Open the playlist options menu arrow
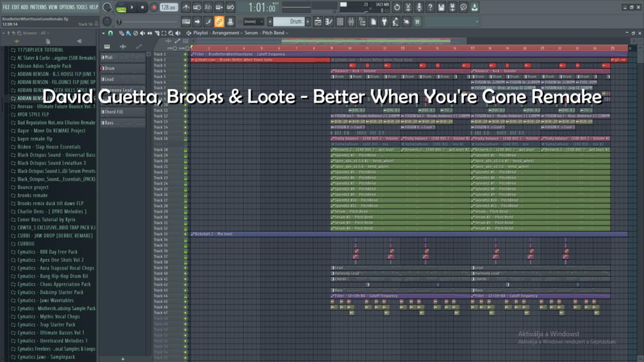 coord(103,33)
